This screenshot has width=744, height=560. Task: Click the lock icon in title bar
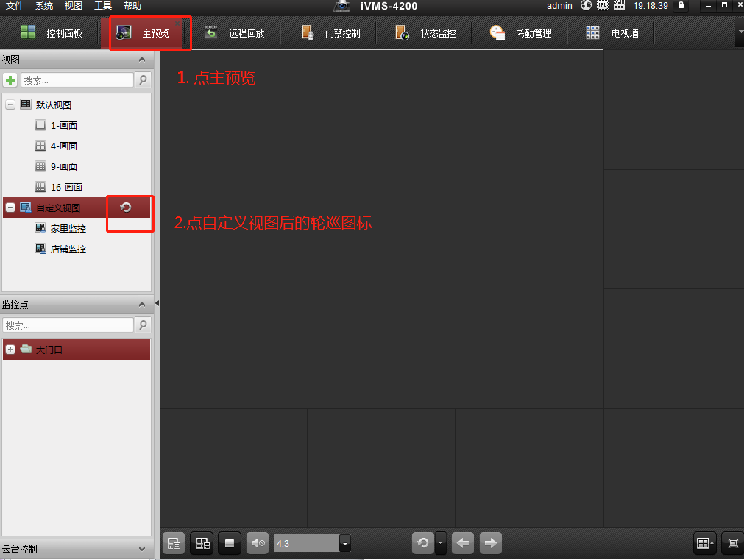681,6
